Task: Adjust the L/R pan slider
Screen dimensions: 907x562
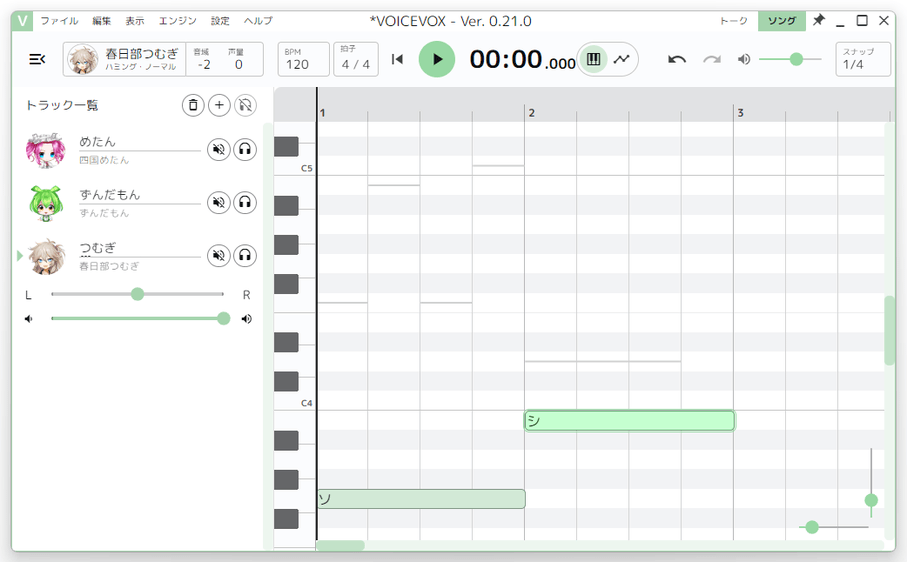Action: (137, 294)
